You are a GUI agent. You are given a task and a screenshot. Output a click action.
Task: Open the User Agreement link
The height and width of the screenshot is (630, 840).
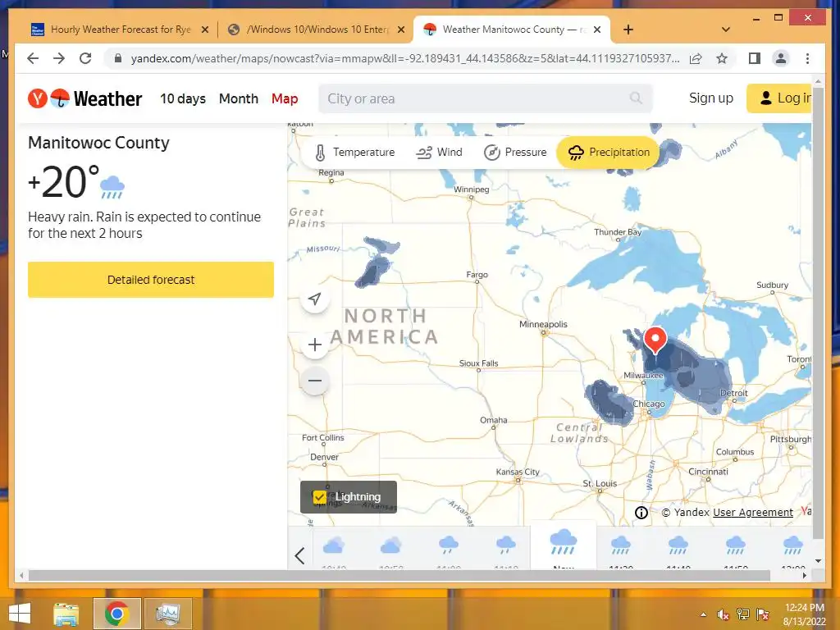pos(753,512)
